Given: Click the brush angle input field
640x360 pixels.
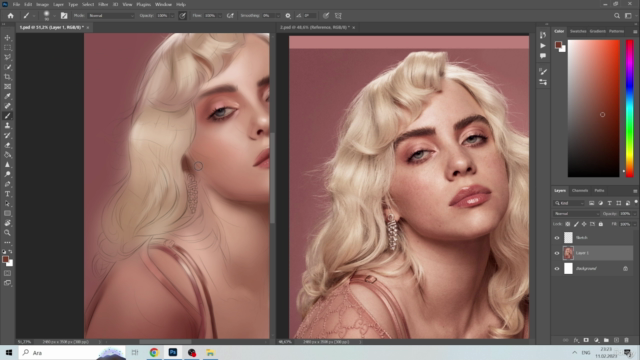Looking at the screenshot, I should point(309,16).
